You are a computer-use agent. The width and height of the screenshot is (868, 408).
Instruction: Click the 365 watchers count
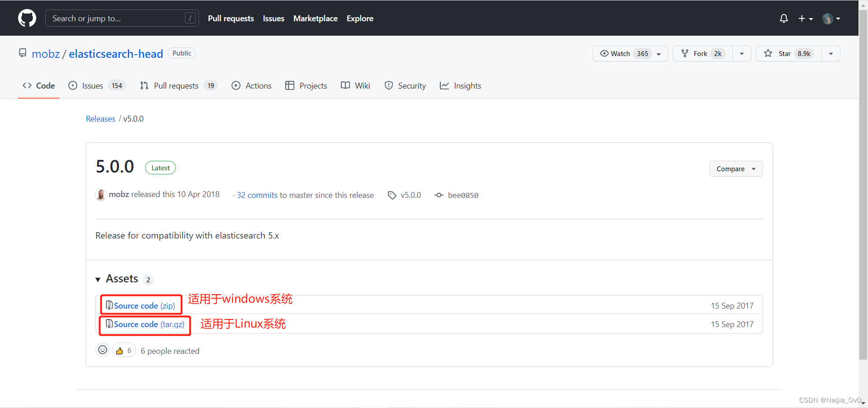pyautogui.click(x=642, y=54)
